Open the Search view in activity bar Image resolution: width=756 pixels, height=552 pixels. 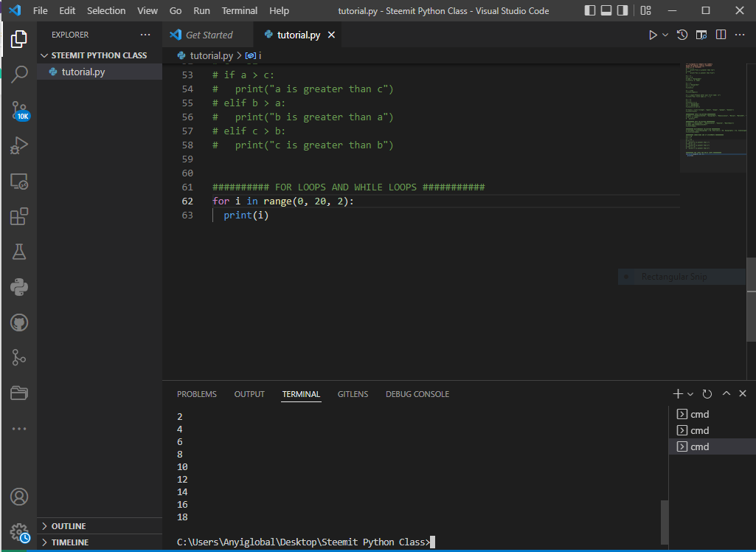[19, 74]
